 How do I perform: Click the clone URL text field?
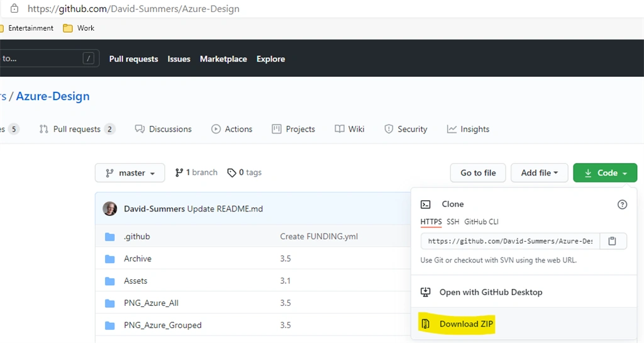coord(510,241)
